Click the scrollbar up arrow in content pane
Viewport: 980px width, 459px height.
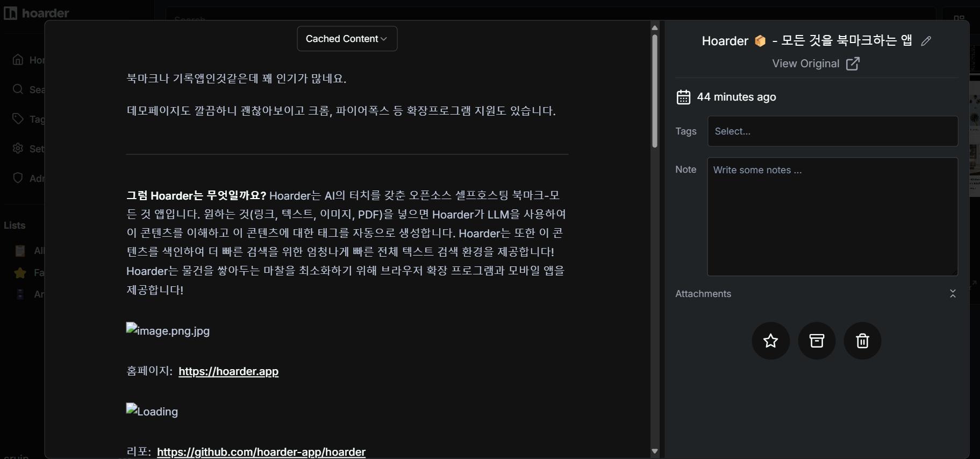tap(655, 27)
